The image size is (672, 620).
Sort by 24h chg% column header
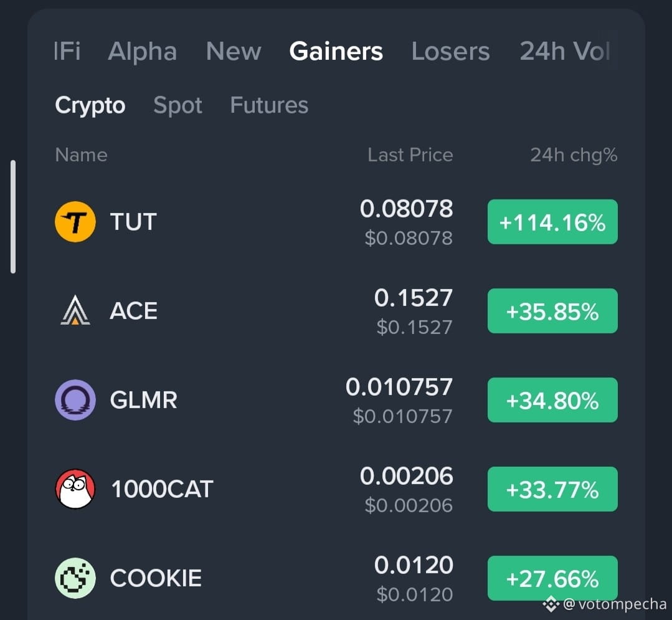tap(574, 155)
